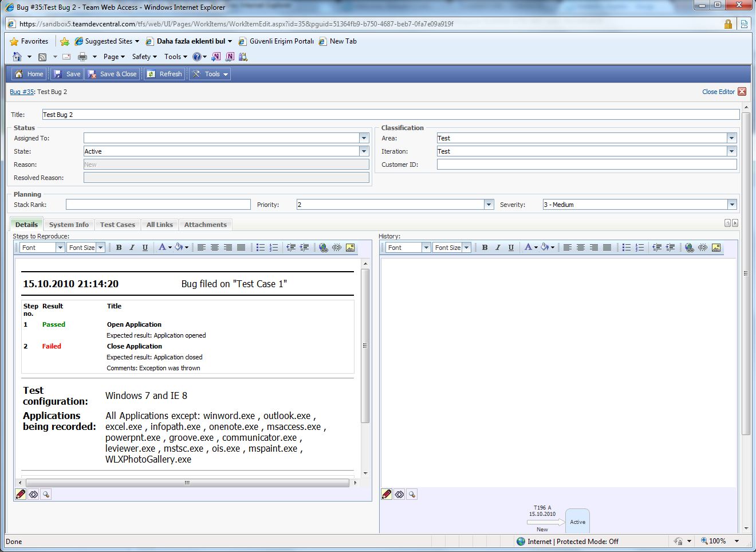Switch to the All Links tab
Viewport: 756px width, 552px height.
click(x=159, y=225)
